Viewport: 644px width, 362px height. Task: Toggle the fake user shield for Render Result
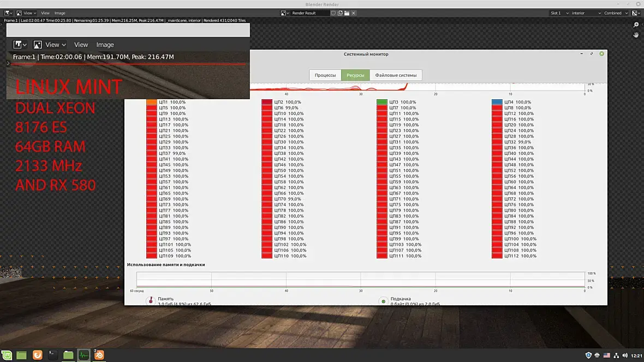tap(333, 13)
